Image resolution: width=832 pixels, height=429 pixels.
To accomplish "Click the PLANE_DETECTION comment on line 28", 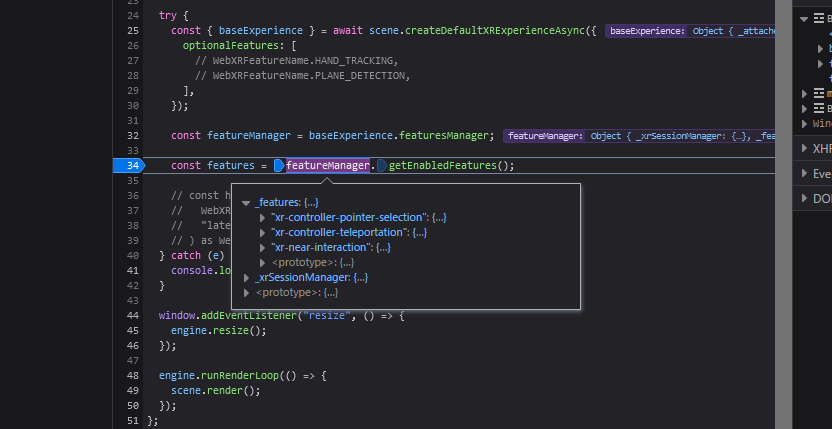I will click(303, 76).
